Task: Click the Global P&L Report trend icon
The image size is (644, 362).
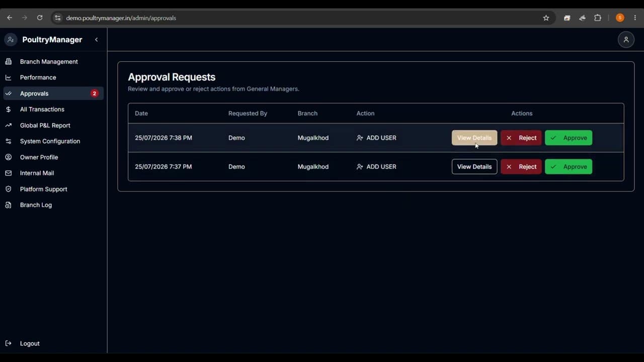Action: point(8,125)
